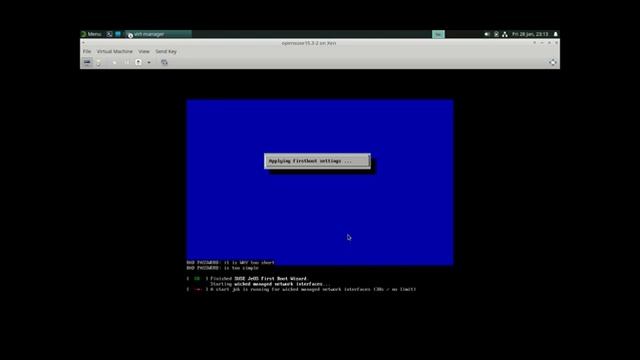Open the View menu
Image resolution: width=640 pixels, height=360 pixels.
pyautogui.click(x=144, y=51)
